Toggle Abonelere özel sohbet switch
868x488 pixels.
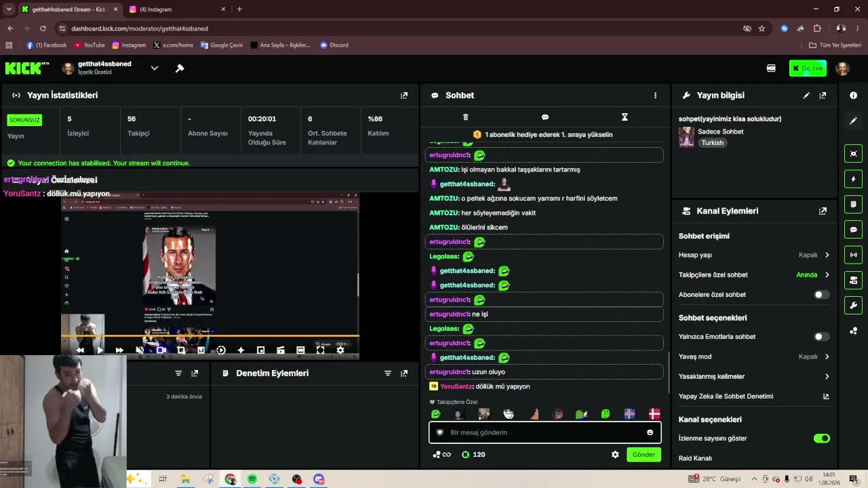(821, 295)
